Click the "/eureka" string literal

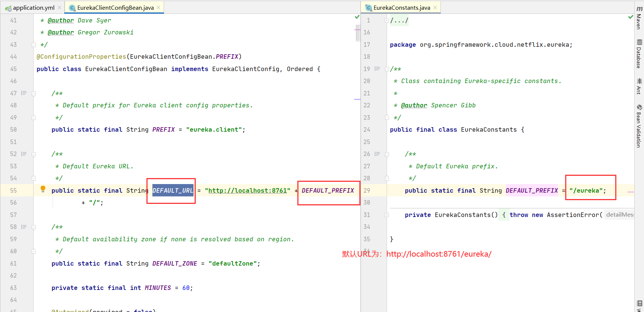pyautogui.click(x=586, y=190)
